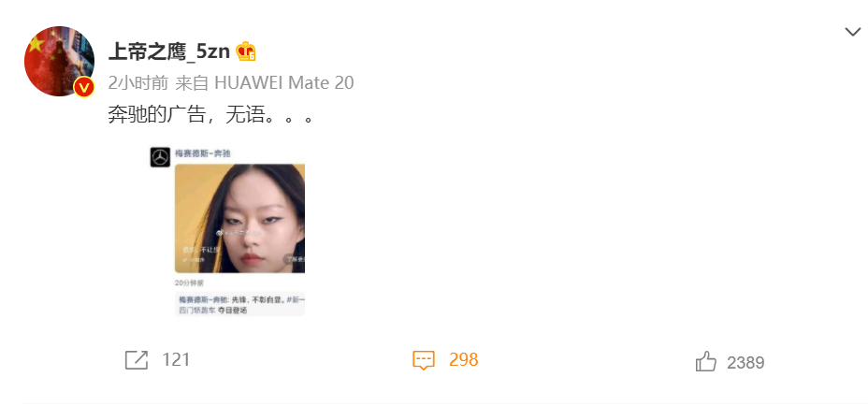
Task: Click the comment count 298
Action: [463, 360]
